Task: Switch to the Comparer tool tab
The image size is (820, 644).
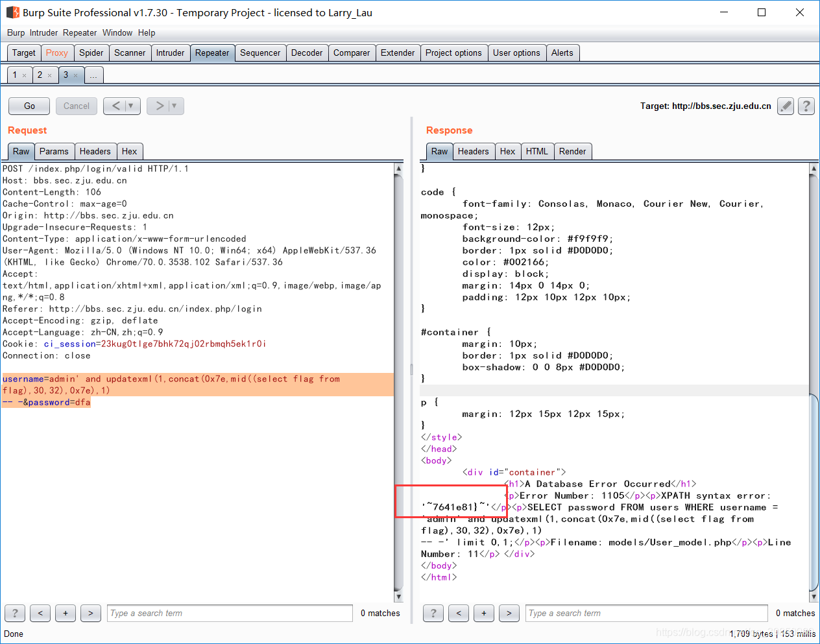Action: (x=352, y=53)
